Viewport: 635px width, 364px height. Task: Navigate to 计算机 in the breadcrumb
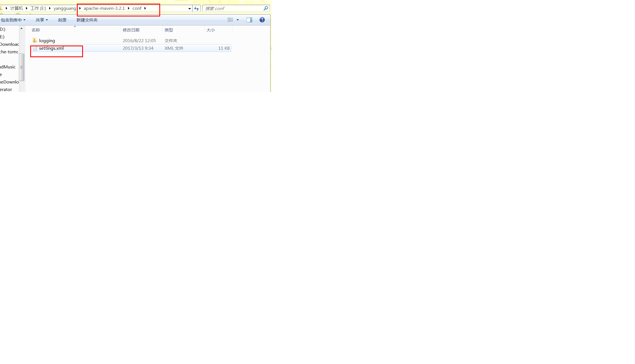coord(16,8)
